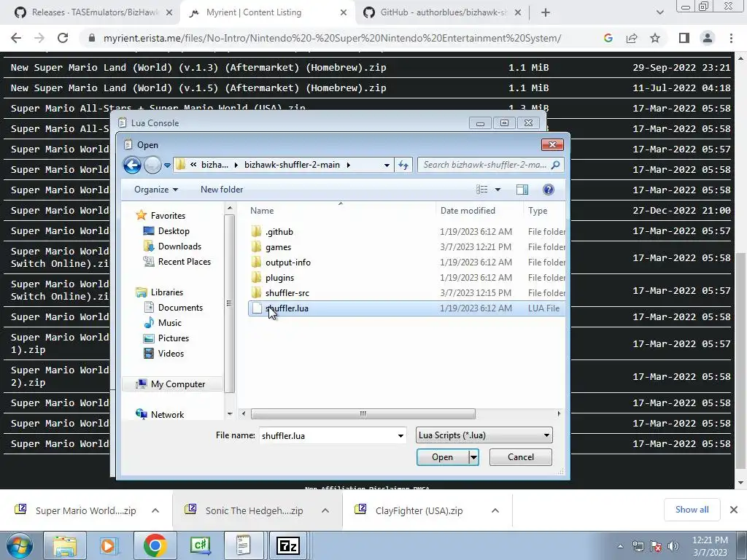Select the output-info folder

pyautogui.click(x=287, y=262)
